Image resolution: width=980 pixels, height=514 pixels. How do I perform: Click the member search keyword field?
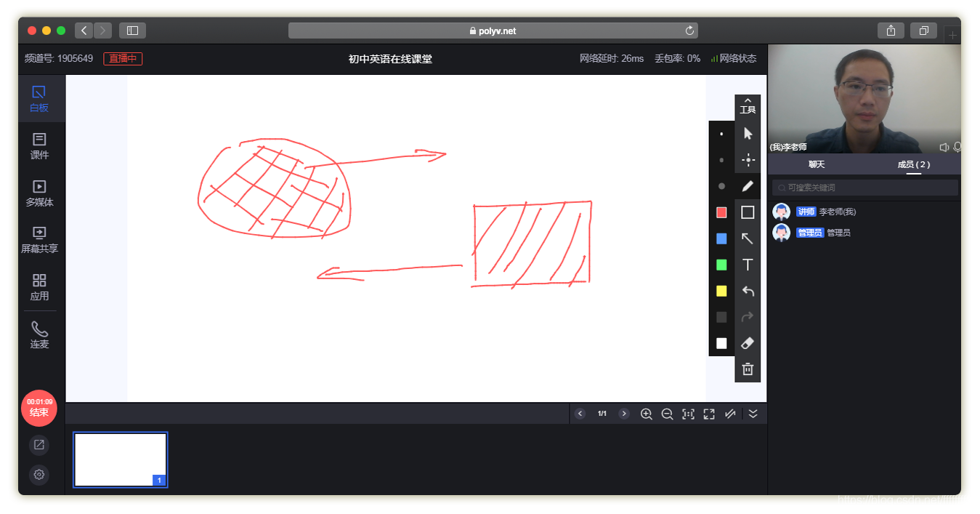(x=864, y=188)
